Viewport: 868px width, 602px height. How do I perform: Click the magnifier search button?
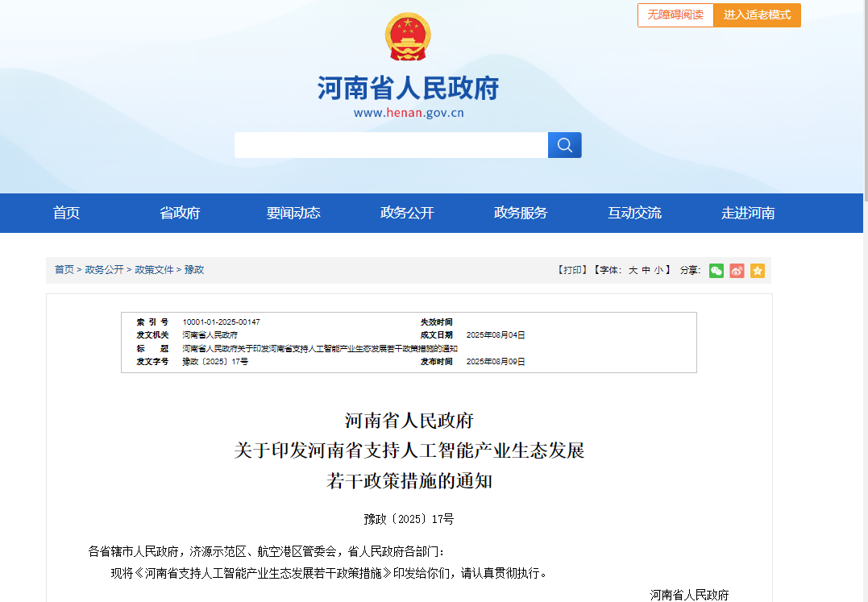coord(564,145)
